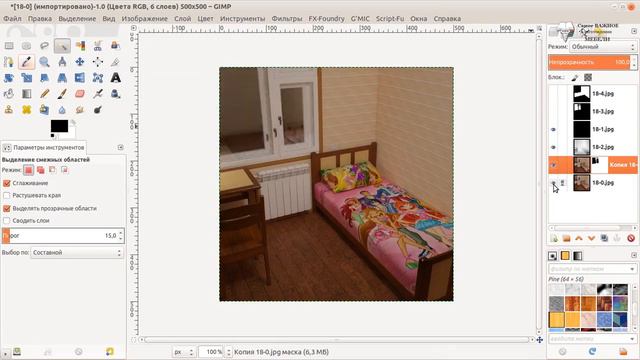This screenshot has width=640, height=360.
Task: Select the Ellipse Select tool
Action: point(27,46)
